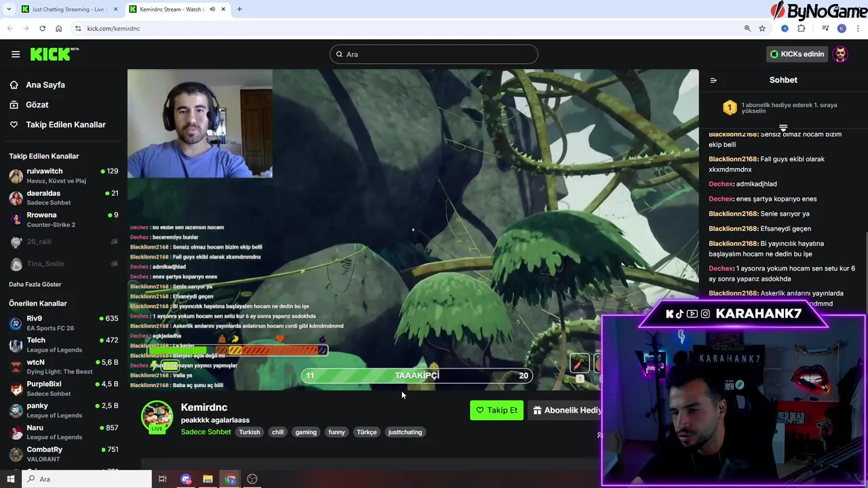The height and width of the screenshot is (488, 868).
Task: Open CombatRy VALORANT channel
Action: [64, 453]
